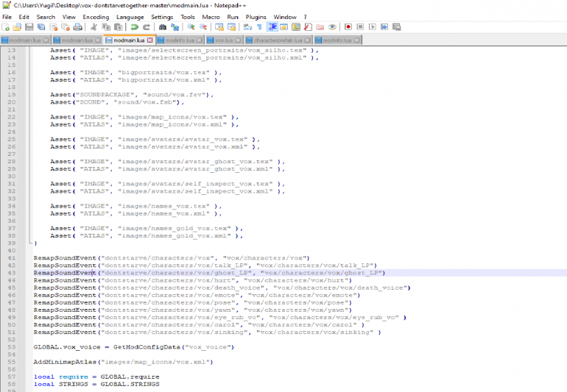Place cursor on line 53 GetModConfigData text
This screenshot has width=567, height=392.
pos(148,346)
